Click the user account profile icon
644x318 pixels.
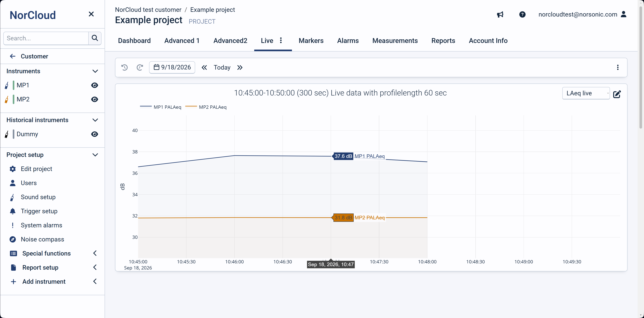coord(623,14)
